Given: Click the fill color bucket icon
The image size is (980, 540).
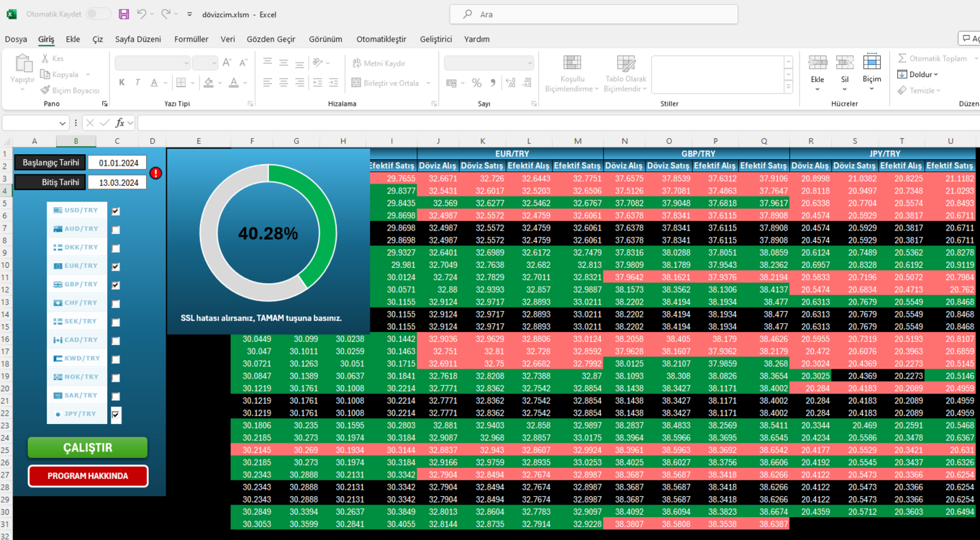Looking at the screenshot, I should click(x=209, y=83).
